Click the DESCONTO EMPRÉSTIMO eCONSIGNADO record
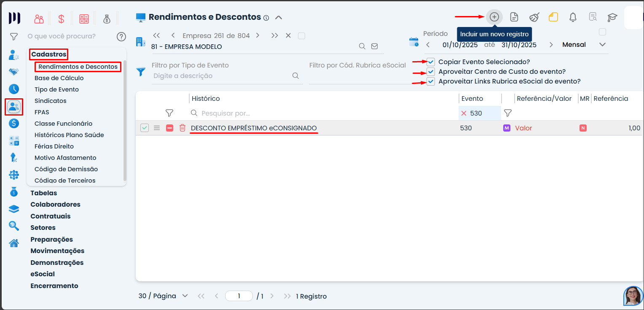The width and height of the screenshot is (644, 310). pos(254,128)
